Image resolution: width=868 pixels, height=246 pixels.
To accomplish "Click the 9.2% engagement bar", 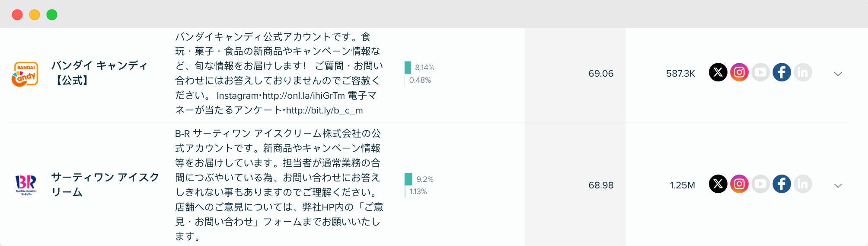I will coord(408,179).
